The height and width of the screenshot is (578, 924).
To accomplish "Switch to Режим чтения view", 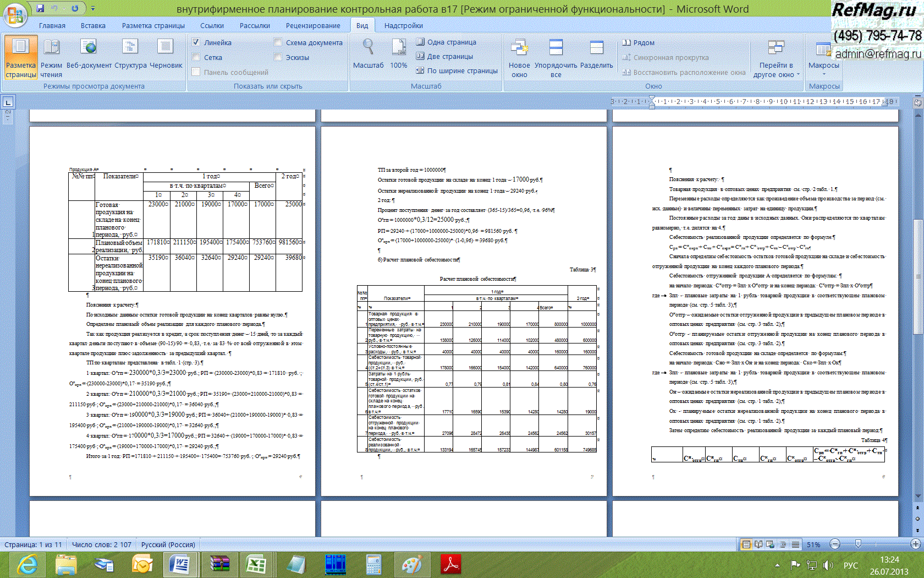I will coord(51,58).
